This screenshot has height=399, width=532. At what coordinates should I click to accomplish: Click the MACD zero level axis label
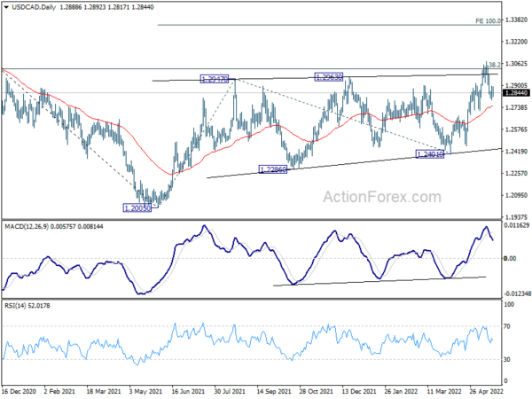tap(510, 259)
